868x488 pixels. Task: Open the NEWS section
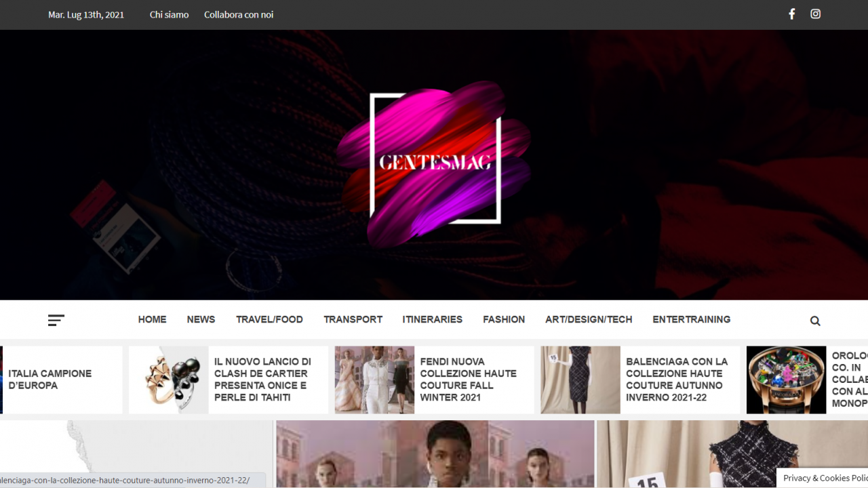click(201, 319)
